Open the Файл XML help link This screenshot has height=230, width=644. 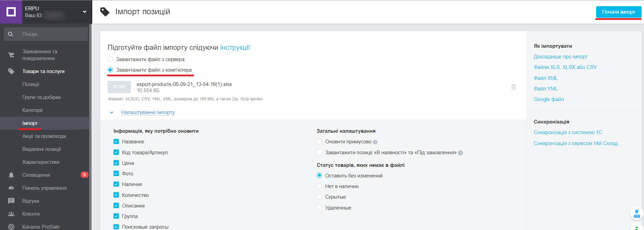tap(546, 78)
